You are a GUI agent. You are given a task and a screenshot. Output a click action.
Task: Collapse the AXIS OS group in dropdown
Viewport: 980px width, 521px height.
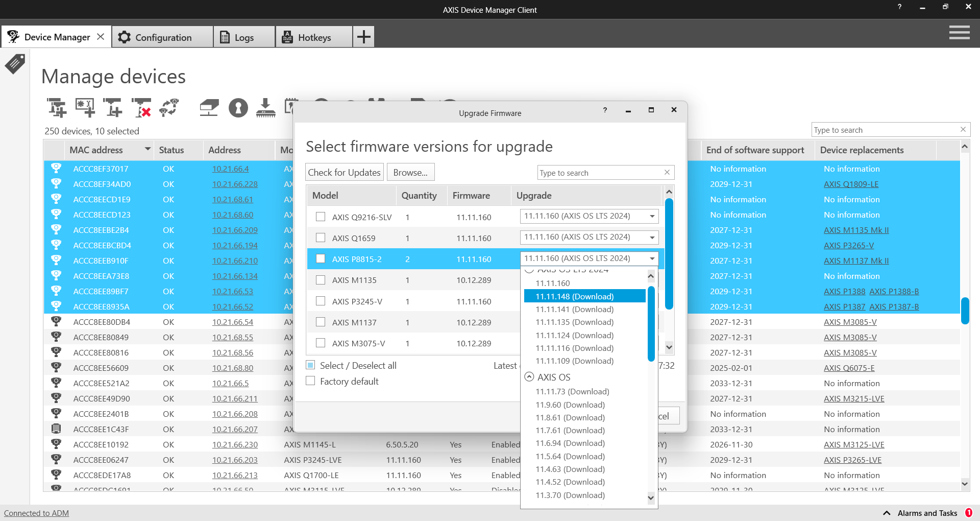click(x=529, y=377)
